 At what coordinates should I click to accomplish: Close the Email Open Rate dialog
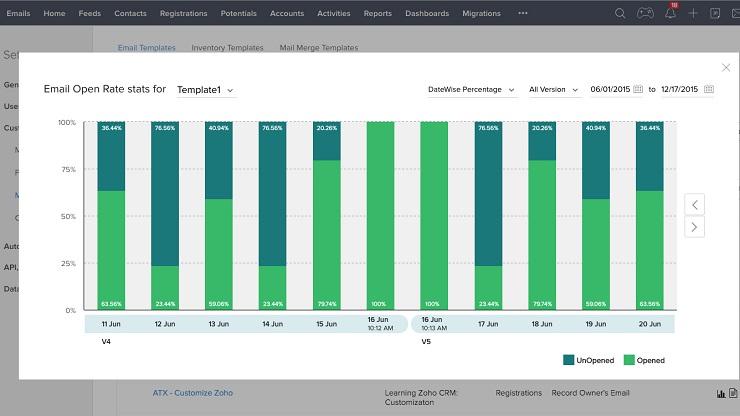coord(725,67)
